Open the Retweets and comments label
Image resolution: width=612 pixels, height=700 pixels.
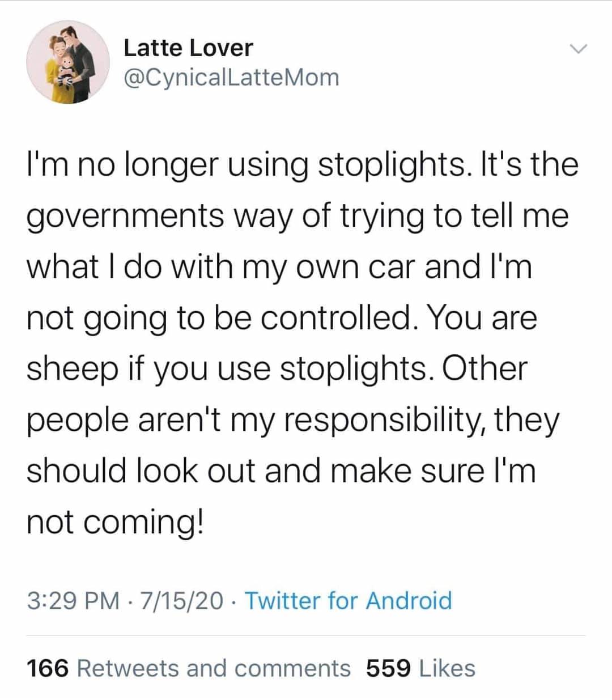tap(214, 668)
